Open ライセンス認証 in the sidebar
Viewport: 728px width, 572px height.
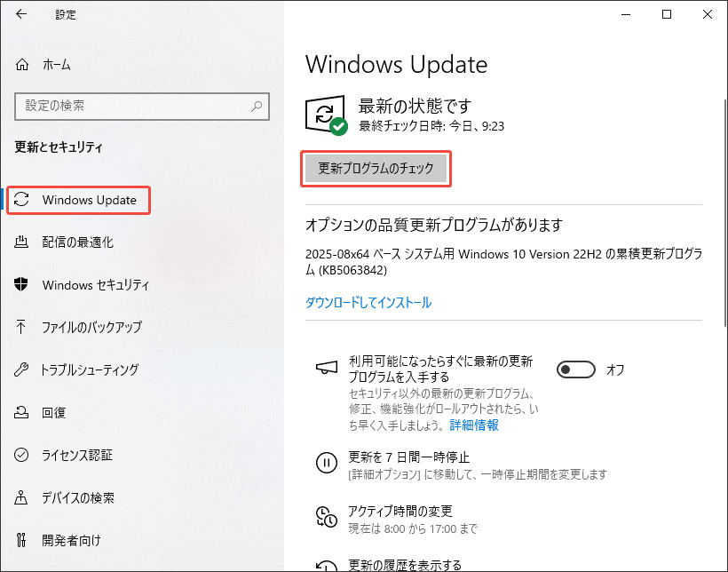click(x=77, y=456)
